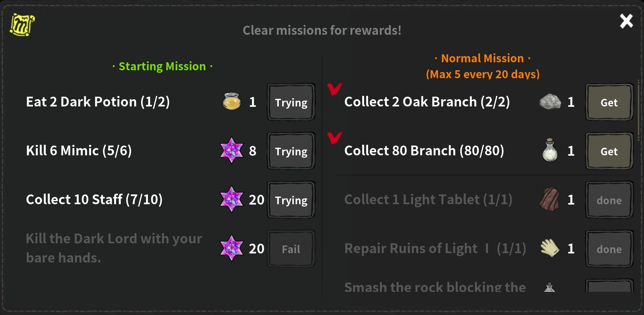Click the purple gem reward for Dark Lord mission
644x315 pixels.
click(231, 248)
